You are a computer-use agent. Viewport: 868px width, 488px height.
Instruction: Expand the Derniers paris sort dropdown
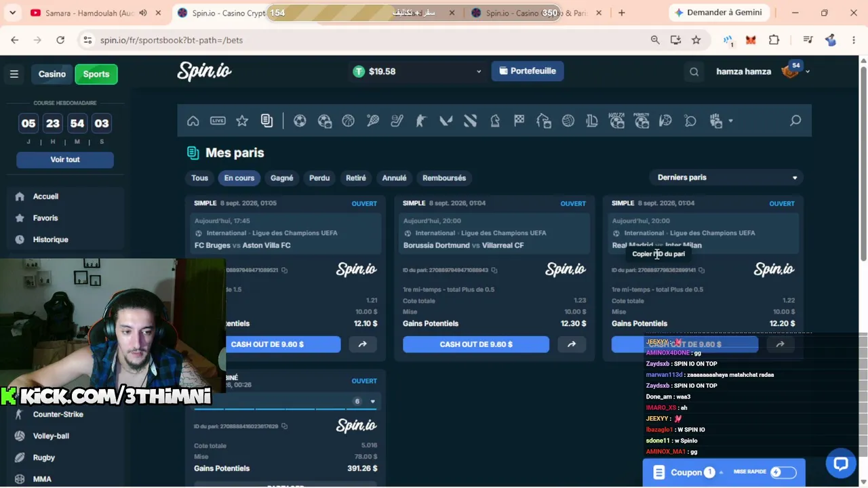pos(727,178)
